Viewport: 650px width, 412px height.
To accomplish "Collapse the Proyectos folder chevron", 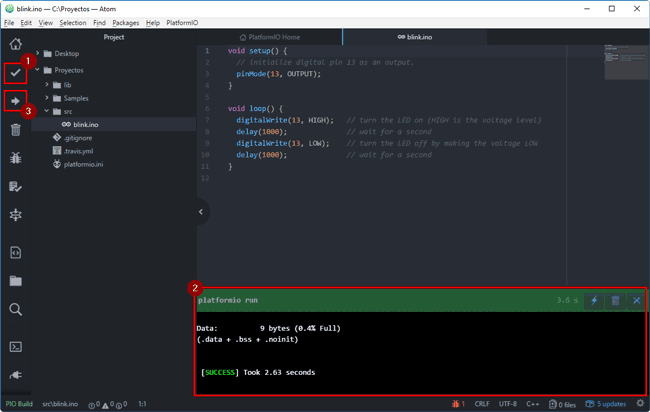I will pyautogui.click(x=38, y=70).
